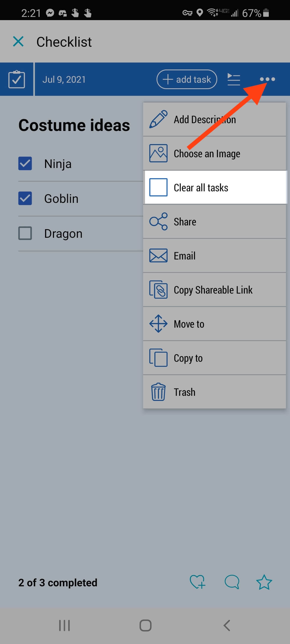
Task: Uncheck the Ninja checkbox
Action: pyautogui.click(x=25, y=163)
